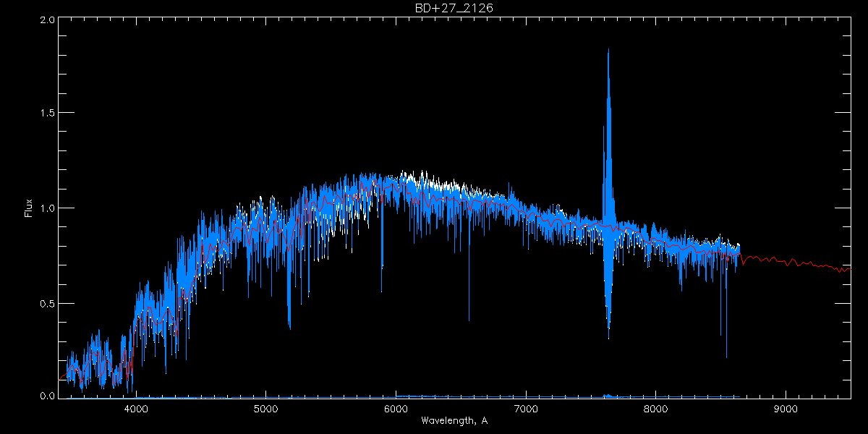Click the narrow absorption line near 6560 Å

pyautogui.click(x=469, y=318)
